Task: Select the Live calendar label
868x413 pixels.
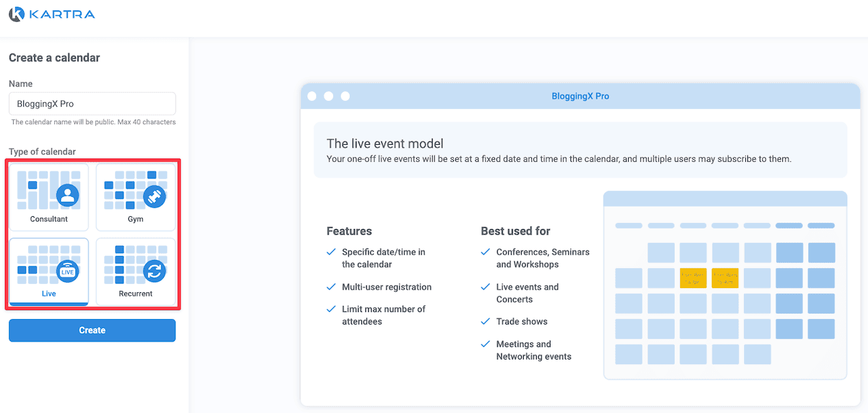Action: click(x=49, y=294)
